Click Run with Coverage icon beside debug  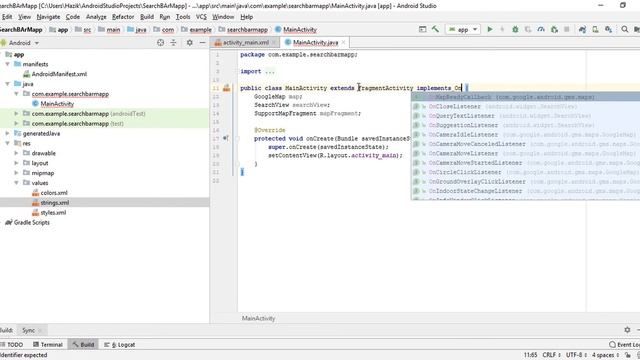[528, 29]
